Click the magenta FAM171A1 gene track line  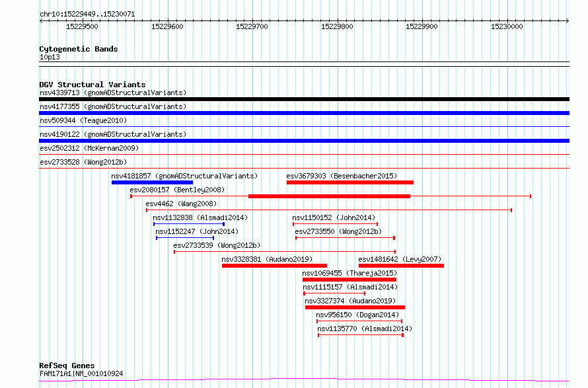point(304,380)
